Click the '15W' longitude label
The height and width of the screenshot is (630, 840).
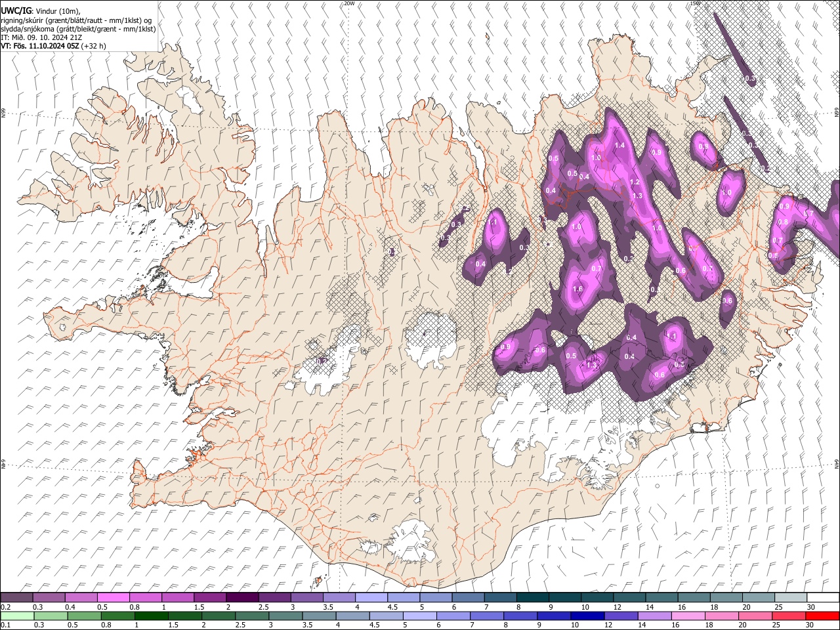pos(695,3)
